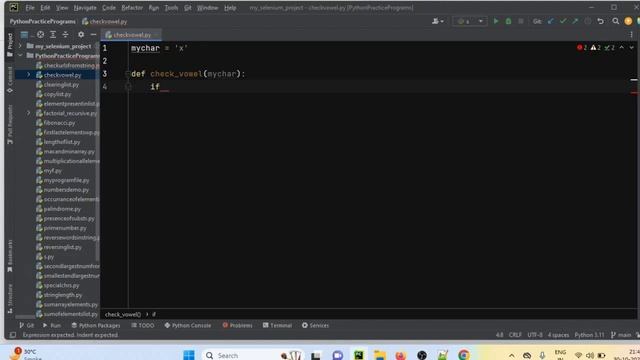
Task: Toggle the Project side tool tab
Action: point(10,45)
